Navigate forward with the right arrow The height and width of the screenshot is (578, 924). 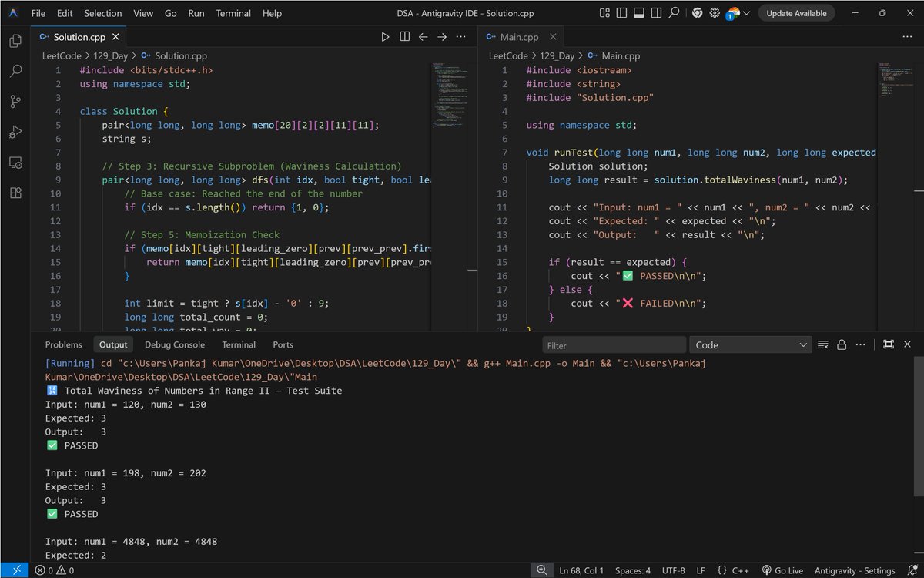point(442,37)
